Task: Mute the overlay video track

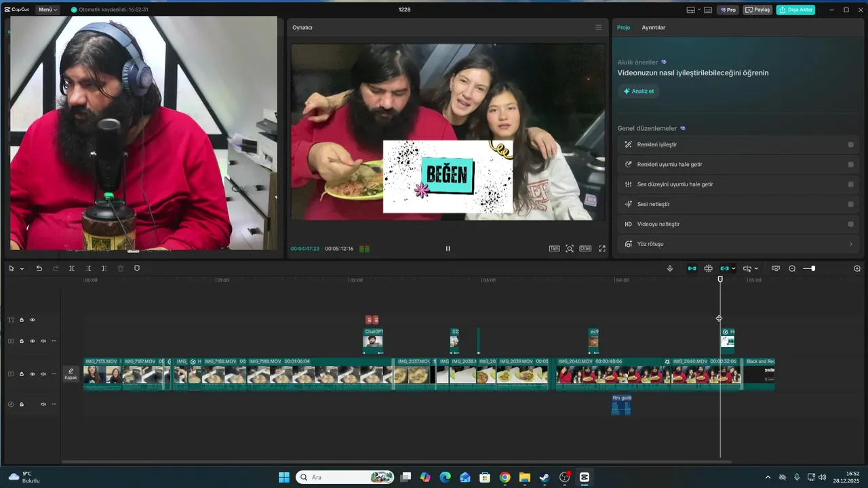Action: pyautogui.click(x=43, y=341)
